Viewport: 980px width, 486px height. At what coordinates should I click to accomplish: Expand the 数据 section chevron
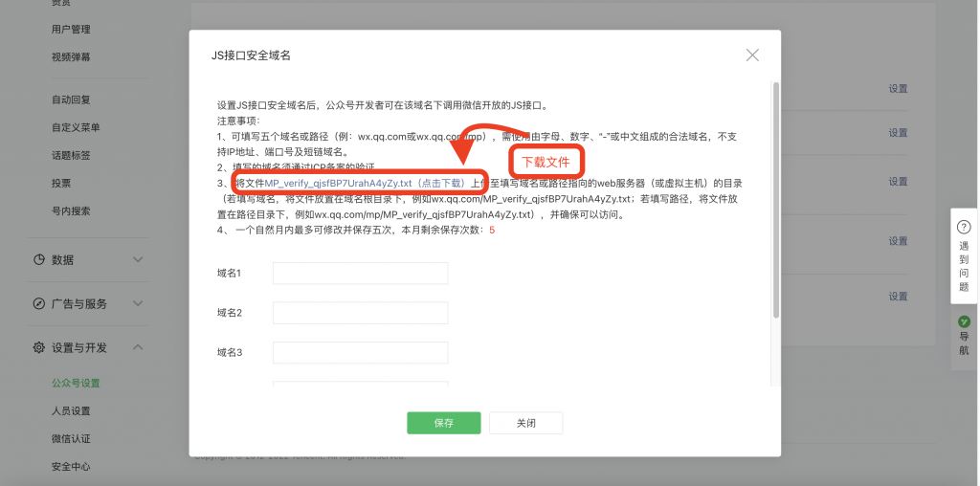[138, 260]
